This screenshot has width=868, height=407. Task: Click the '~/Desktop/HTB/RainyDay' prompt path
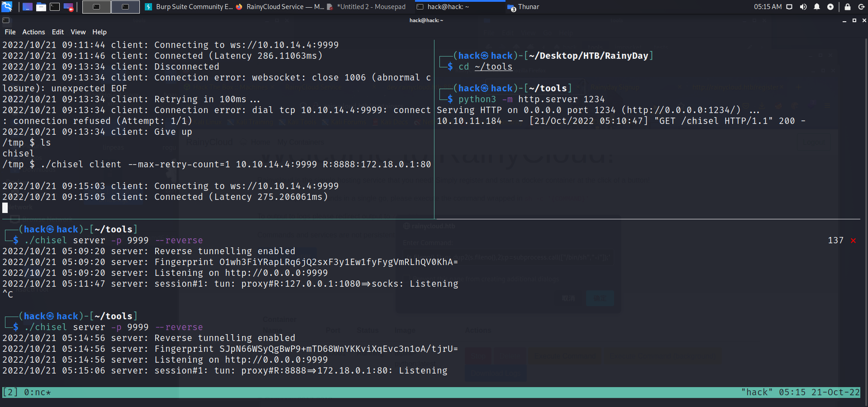(588, 56)
